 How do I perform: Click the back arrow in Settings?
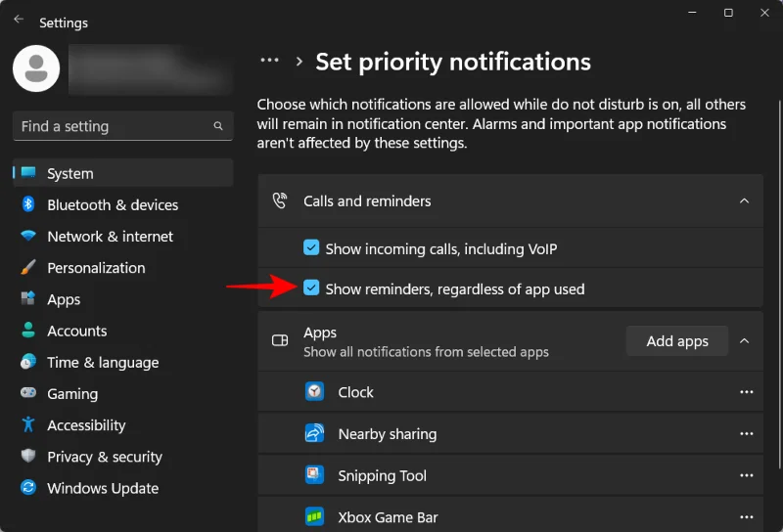coord(19,19)
